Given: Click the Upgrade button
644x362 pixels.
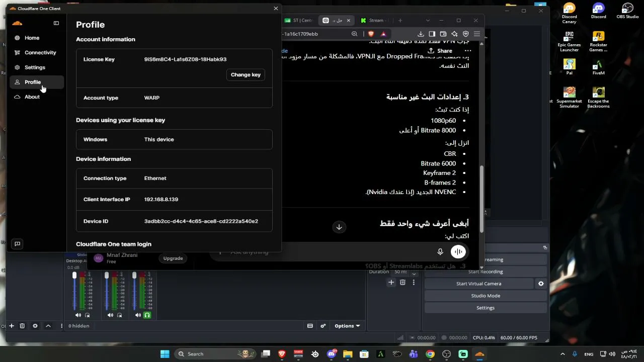Looking at the screenshot, I should click(173, 258).
